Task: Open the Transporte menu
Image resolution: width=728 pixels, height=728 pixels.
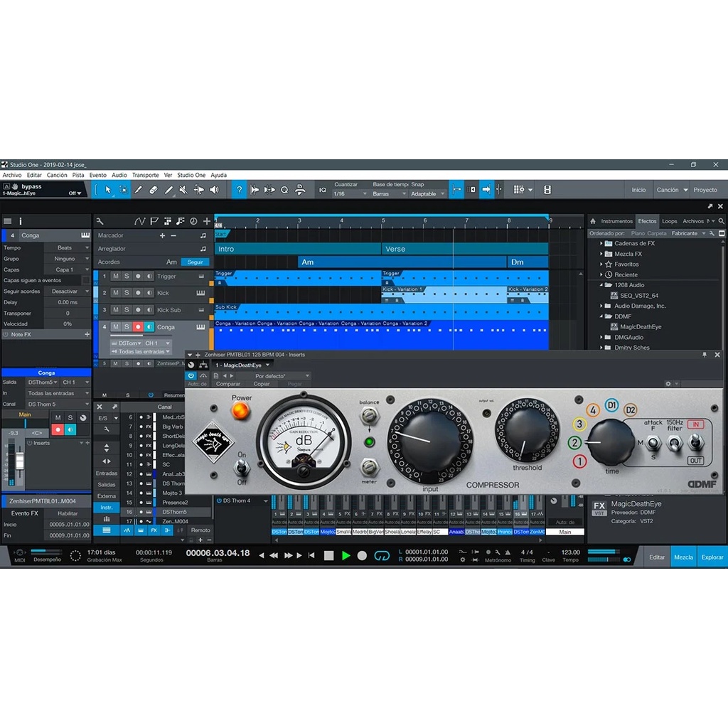Action: (145, 176)
